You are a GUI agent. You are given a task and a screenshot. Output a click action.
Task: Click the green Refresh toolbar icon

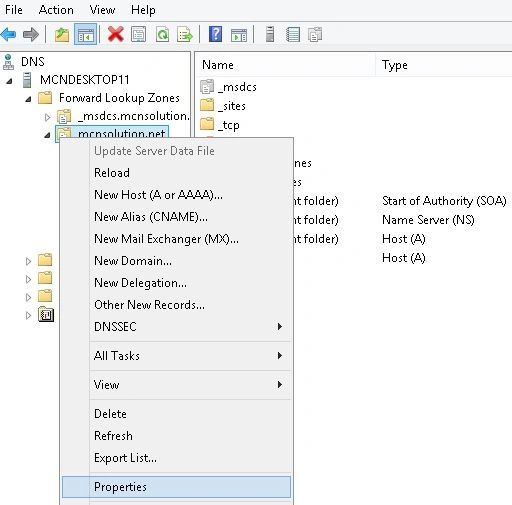pyautogui.click(x=162, y=34)
